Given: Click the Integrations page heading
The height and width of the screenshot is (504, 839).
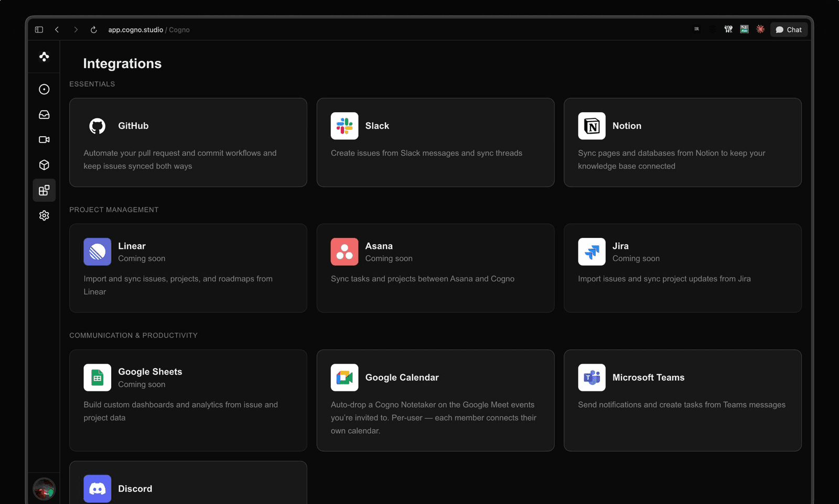Looking at the screenshot, I should pos(122,63).
